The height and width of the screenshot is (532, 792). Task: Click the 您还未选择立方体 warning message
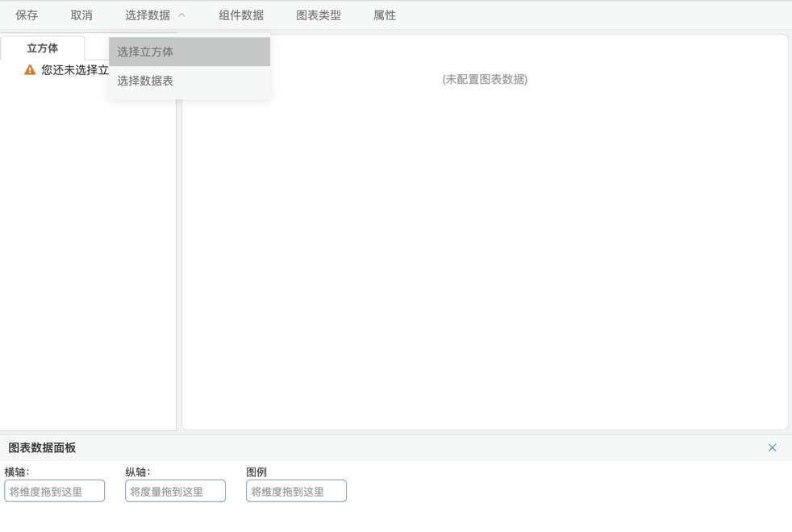pyautogui.click(x=74, y=70)
